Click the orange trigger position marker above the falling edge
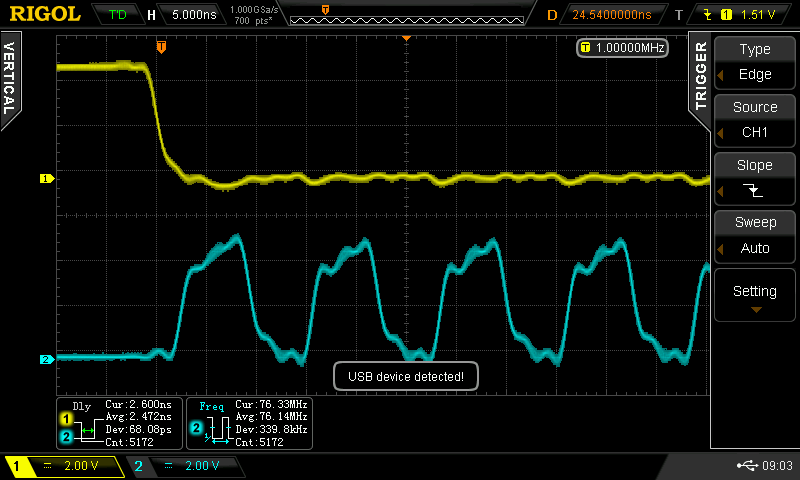 [x=161, y=46]
